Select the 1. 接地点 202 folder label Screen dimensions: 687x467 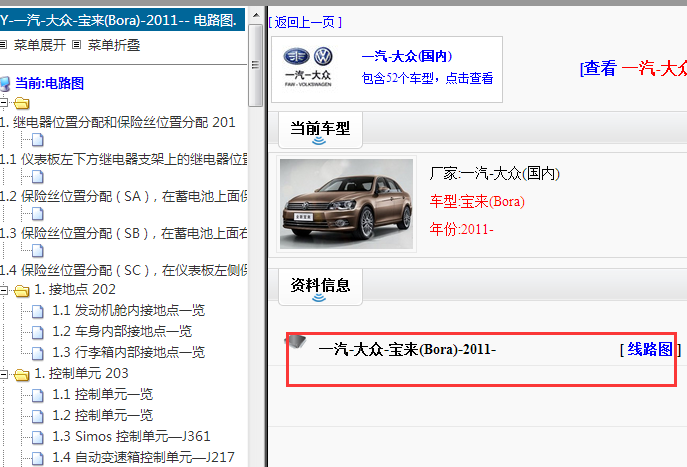(x=75, y=290)
